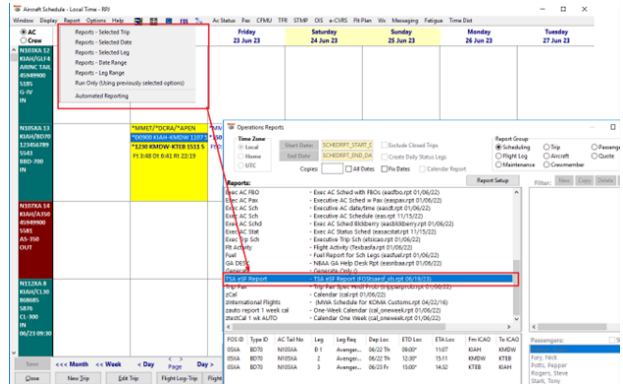Click the blue square icon left of FBS
The height and width of the screenshot is (384, 623).
click(169, 21)
